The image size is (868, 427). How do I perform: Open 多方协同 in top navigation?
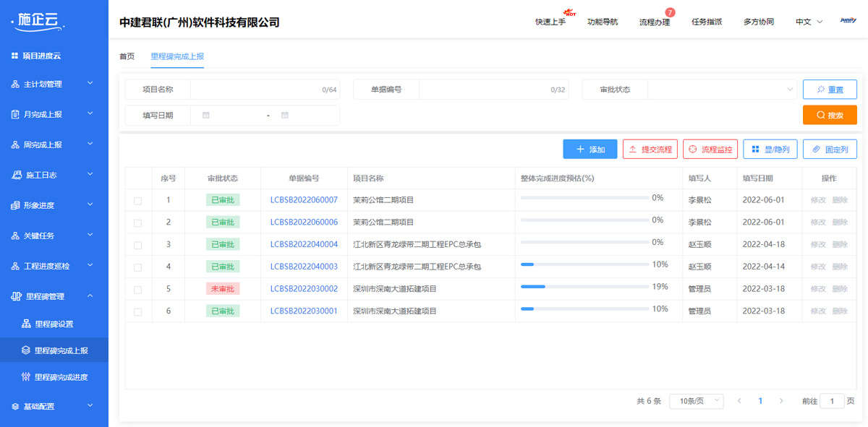(x=759, y=22)
